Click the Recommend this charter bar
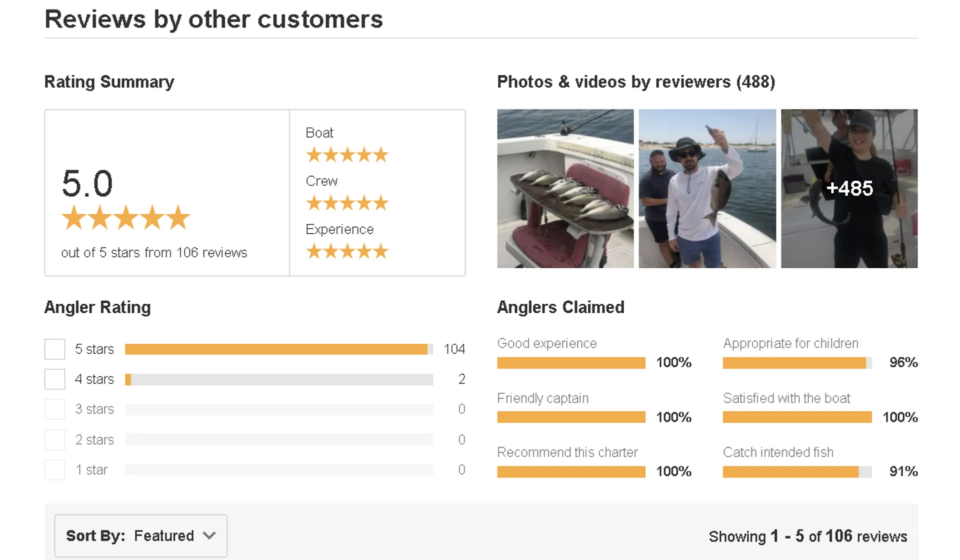 click(x=571, y=472)
